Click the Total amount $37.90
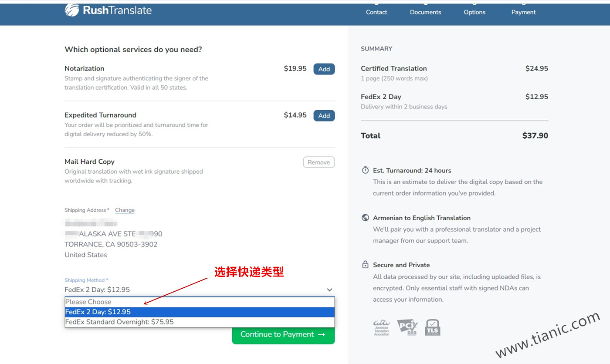This screenshot has height=364, width=610. (535, 135)
